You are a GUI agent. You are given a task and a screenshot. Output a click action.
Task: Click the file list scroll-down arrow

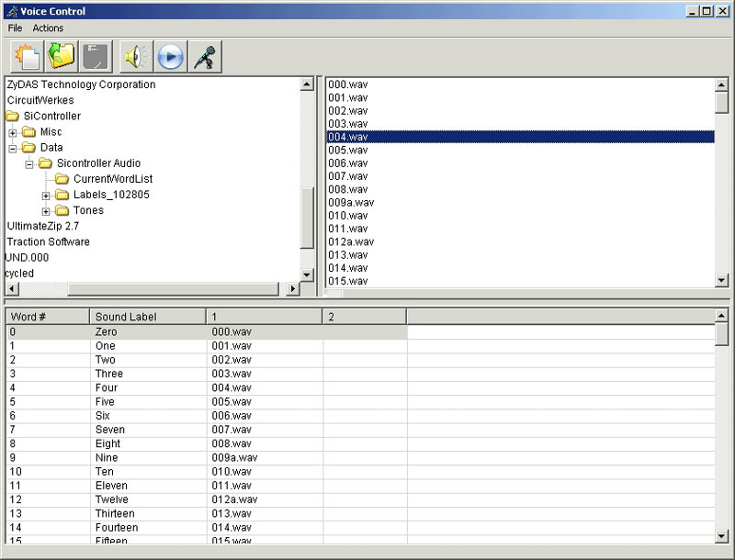coord(721,280)
